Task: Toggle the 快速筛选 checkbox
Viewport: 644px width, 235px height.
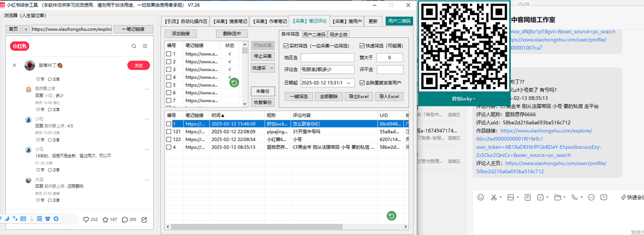Action: pyautogui.click(x=362, y=46)
